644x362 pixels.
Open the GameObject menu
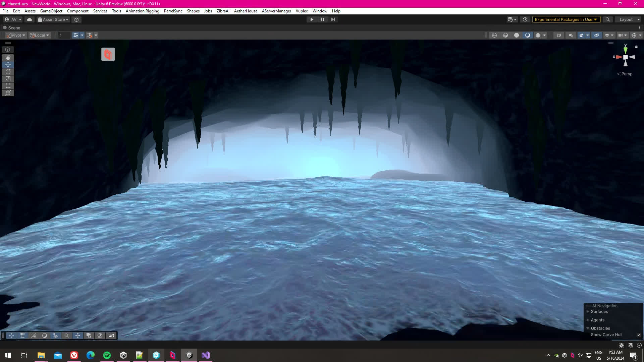[51, 11]
